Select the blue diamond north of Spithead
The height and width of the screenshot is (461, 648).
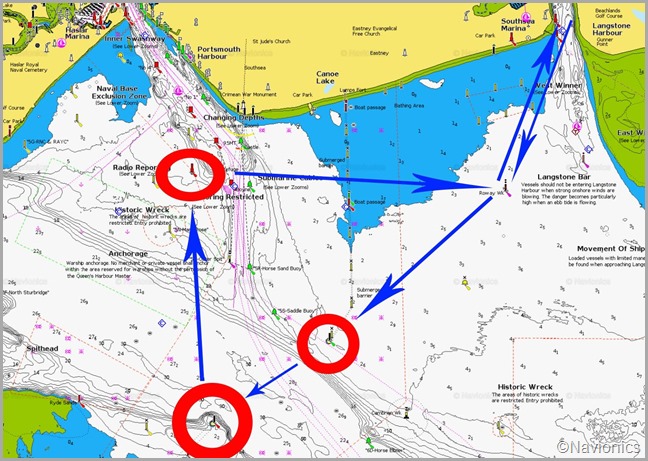[x=162, y=323]
